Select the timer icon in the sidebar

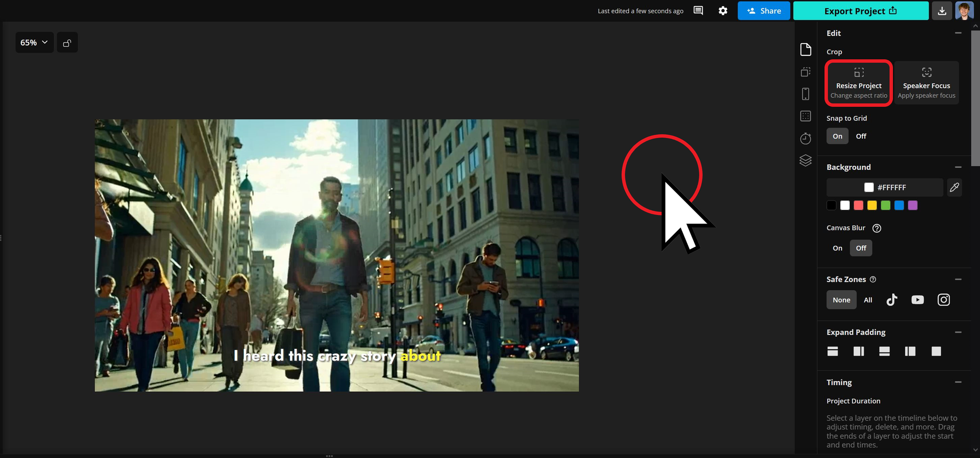tap(806, 138)
